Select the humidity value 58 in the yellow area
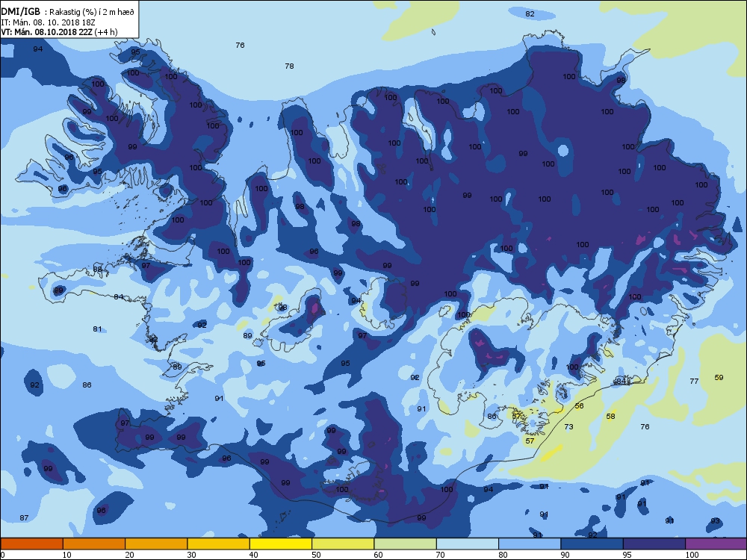Screen dimensions: 747x560 [610, 416]
